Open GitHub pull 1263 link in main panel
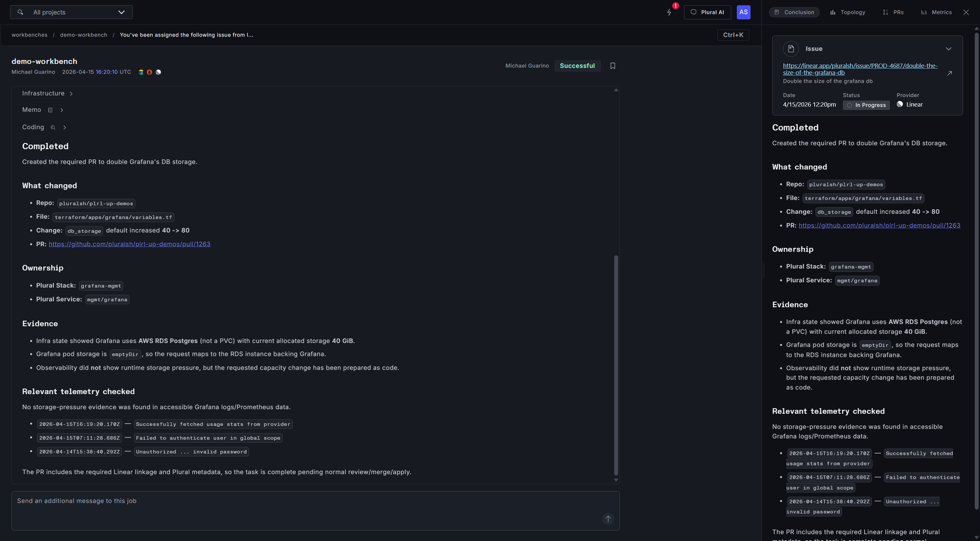 click(129, 244)
